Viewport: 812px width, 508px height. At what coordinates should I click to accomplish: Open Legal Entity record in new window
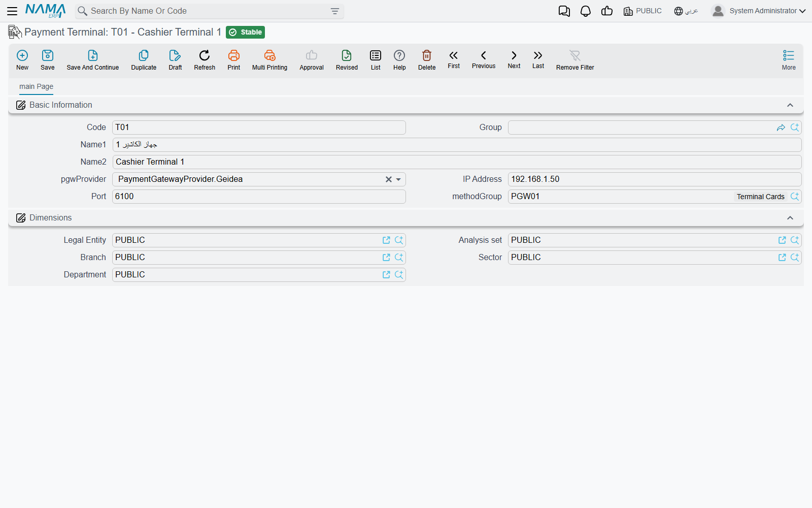click(x=386, y=240)
